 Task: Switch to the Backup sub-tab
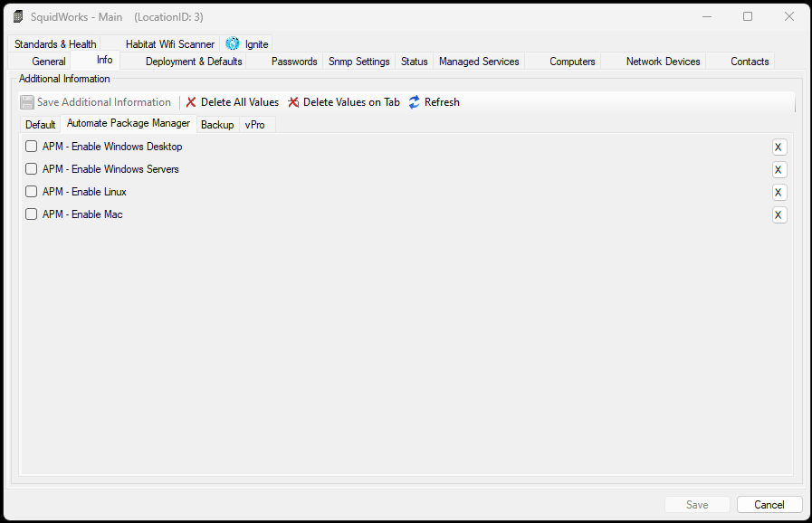tap(217, 125)
